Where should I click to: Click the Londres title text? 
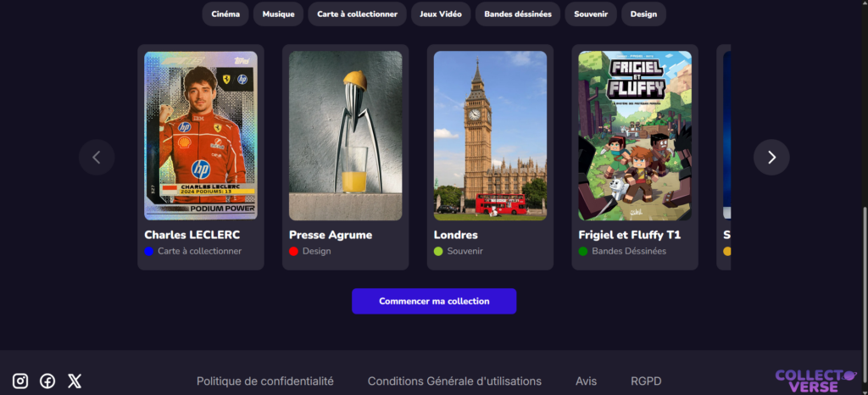(x=455, y=235)
